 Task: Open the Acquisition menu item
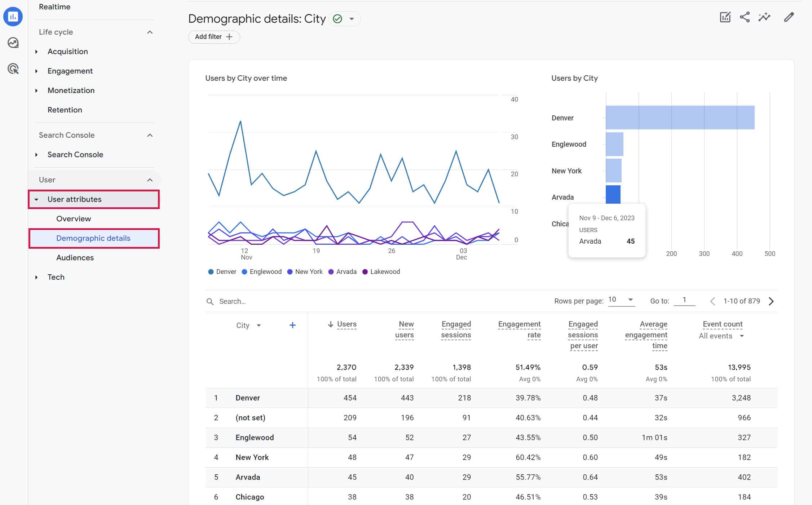pos(68,52)
